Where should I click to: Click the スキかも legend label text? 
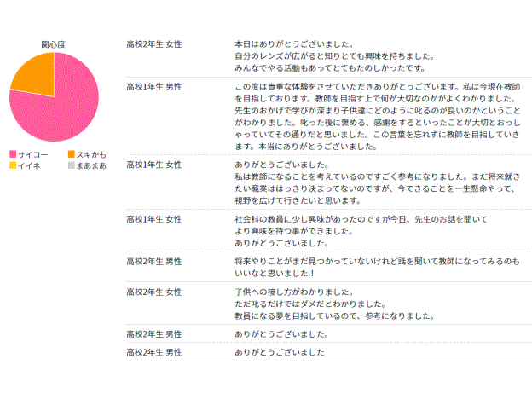[92, 153]
